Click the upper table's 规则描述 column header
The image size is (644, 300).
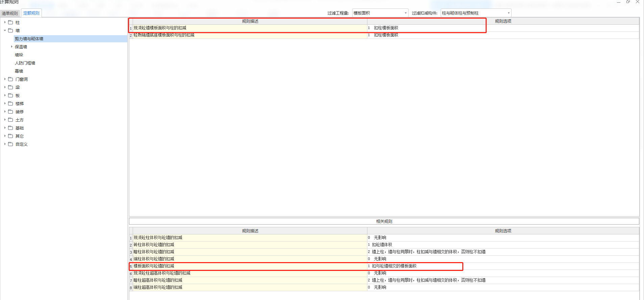(x=250, y=21)
